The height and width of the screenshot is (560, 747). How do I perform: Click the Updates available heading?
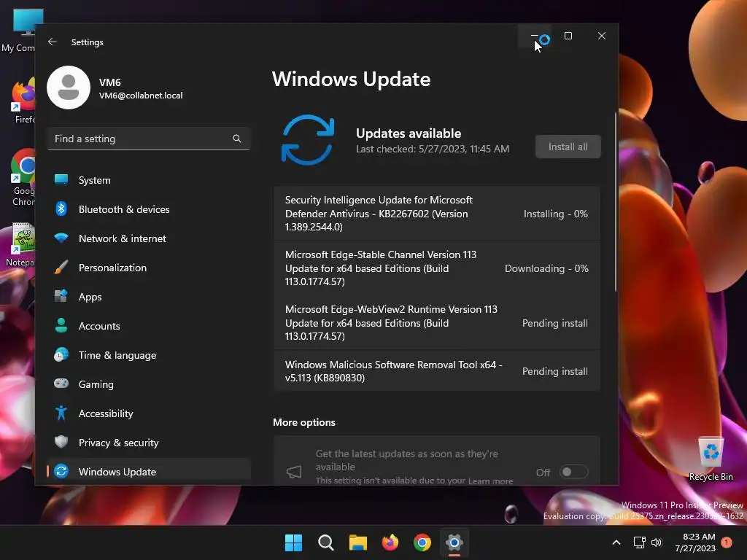pos(409,133)
